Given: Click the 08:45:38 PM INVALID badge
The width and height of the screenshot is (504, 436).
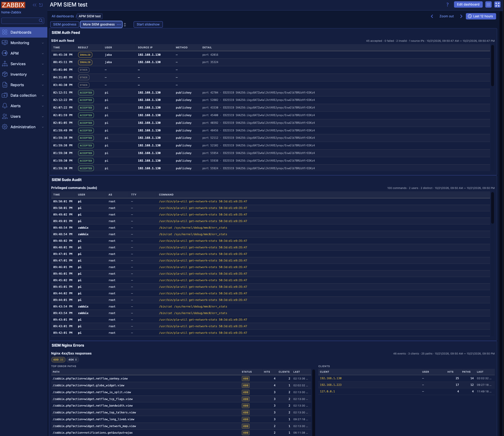Looking at the screenshot, I should pyautogui.click(x=85, y=55).
